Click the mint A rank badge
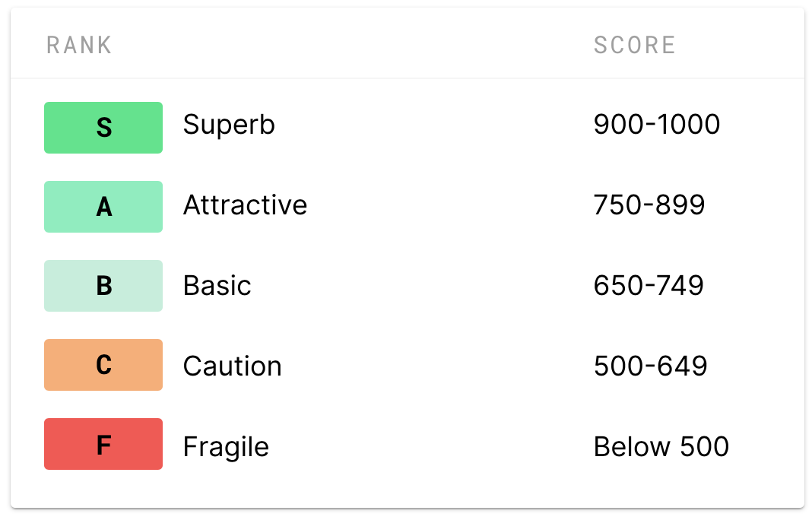The height and width of the screenshot is (520, 812). [x=103, y=207]
